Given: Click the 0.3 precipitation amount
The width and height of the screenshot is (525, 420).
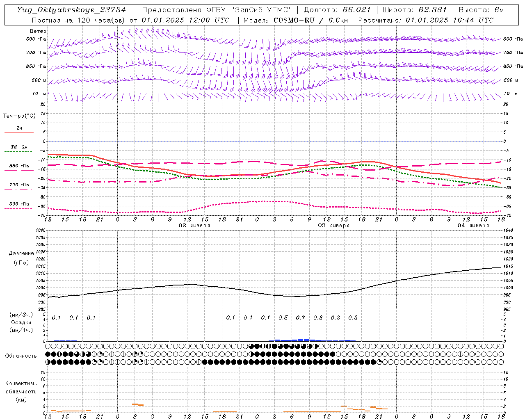Looking at the screenshot, I should click(318, 317).
